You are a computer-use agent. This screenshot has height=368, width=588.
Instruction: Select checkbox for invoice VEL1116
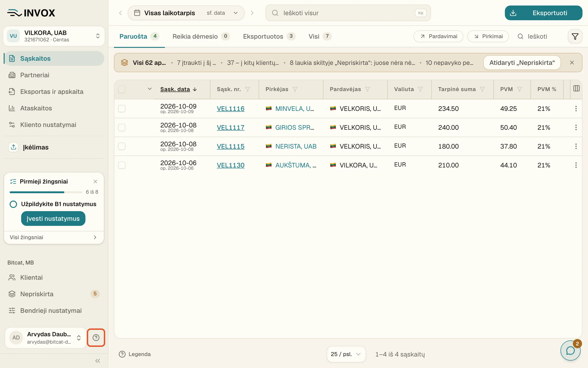point(122,109)
